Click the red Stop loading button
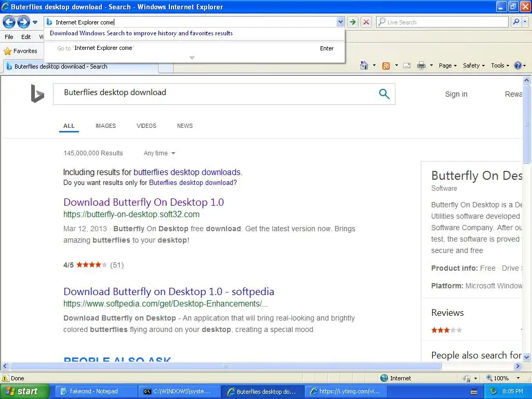 coord(366,22)
